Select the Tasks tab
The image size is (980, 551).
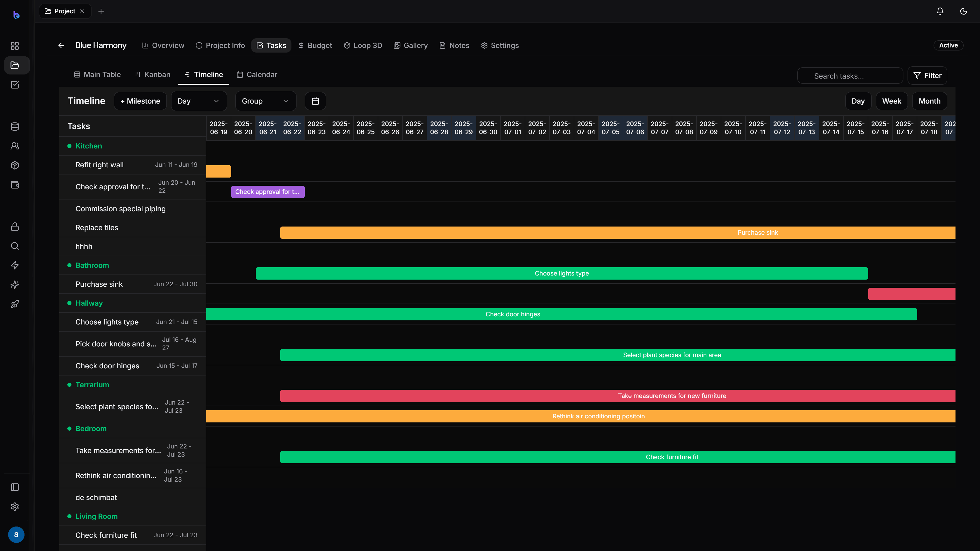271,46
